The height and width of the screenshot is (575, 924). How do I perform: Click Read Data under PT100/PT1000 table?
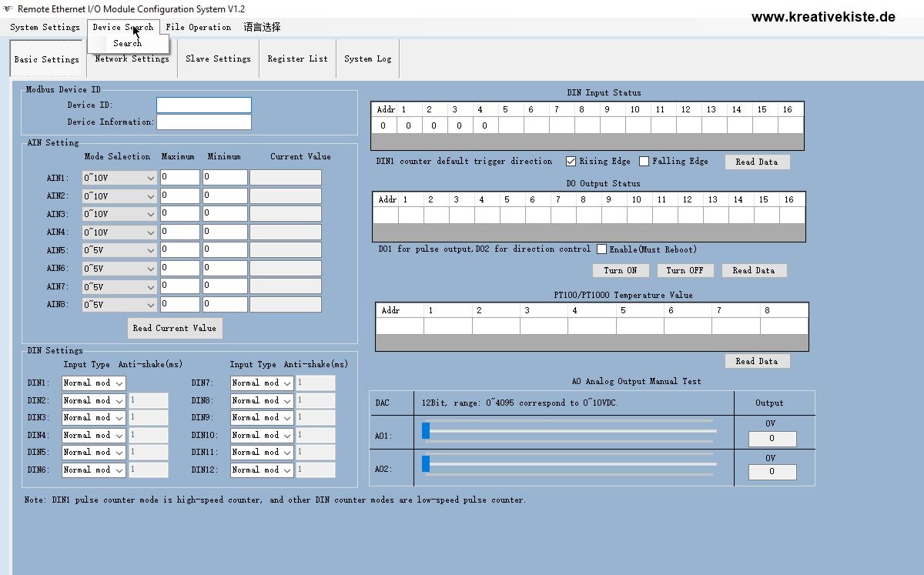(757, 361)
